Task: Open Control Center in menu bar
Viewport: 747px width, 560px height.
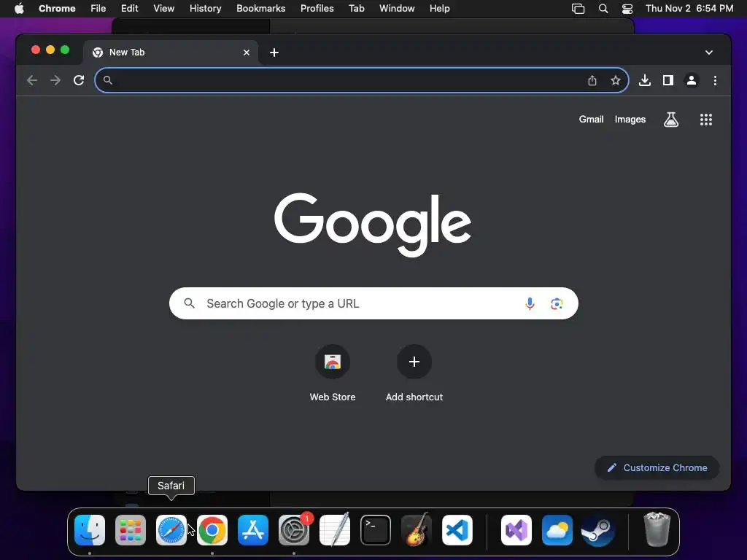Action: pyautogui.click(x=627, y=9)
